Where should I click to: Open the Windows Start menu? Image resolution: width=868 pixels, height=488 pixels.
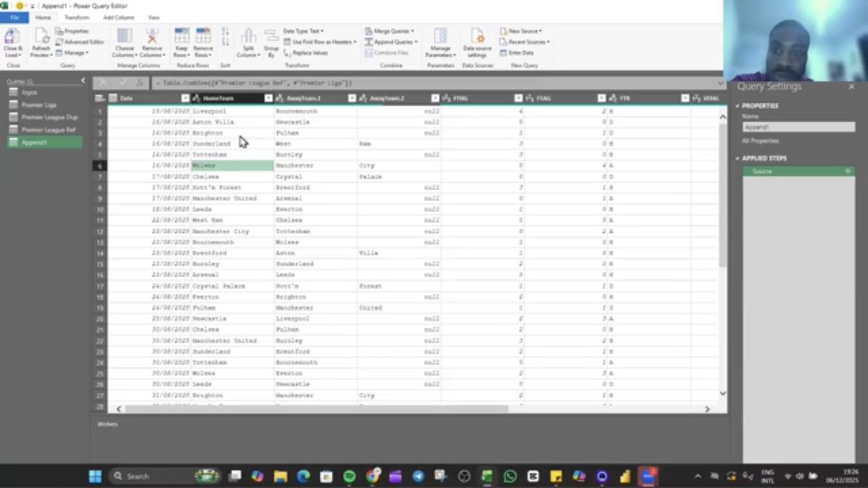95,476
